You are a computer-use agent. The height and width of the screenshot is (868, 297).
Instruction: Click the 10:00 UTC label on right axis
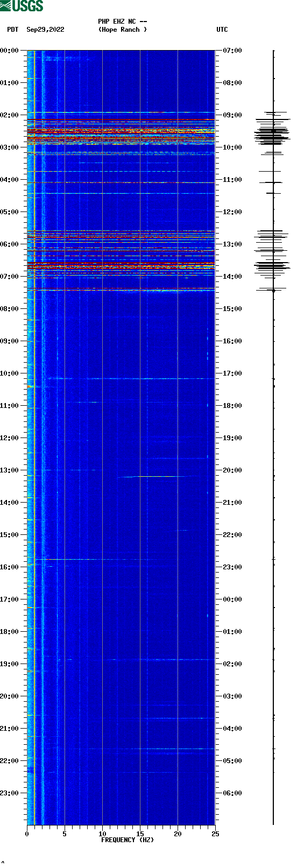point(232,147)
